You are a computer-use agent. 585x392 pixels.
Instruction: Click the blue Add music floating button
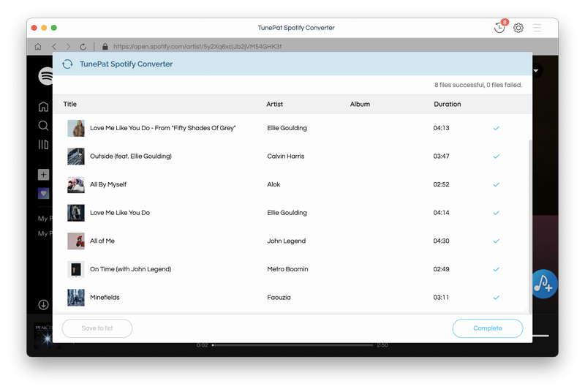tap(544, 284)
